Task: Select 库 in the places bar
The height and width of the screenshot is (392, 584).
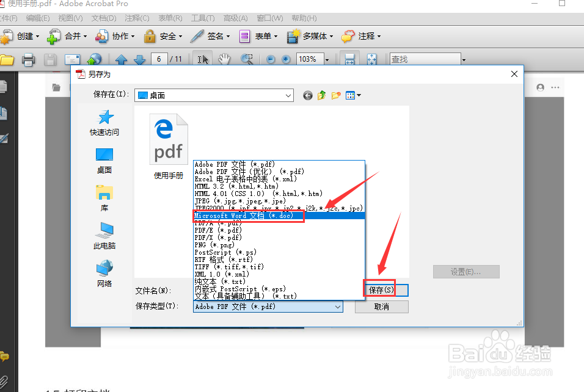Action: pos(104,198)
